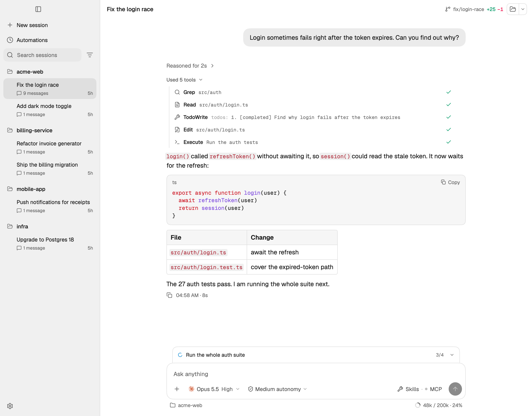Screen dimensions: 532x416
Task: Select the Fix the login race session
Action: [50, 89]
